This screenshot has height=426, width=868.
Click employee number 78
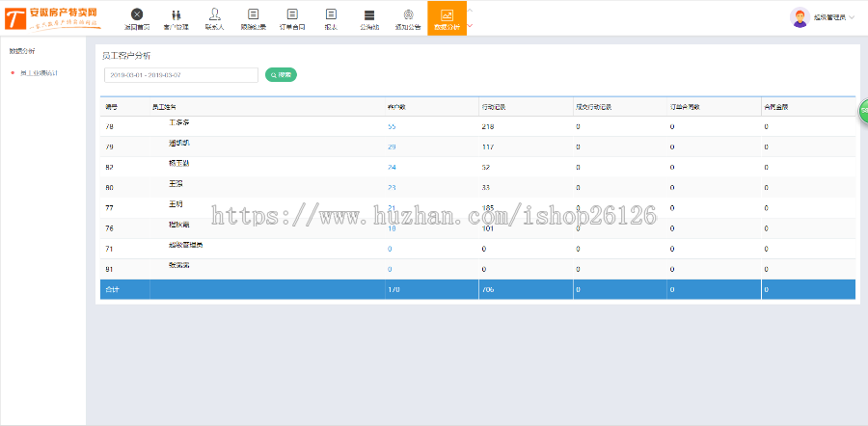pyautogui.click(x=109, y=126)
